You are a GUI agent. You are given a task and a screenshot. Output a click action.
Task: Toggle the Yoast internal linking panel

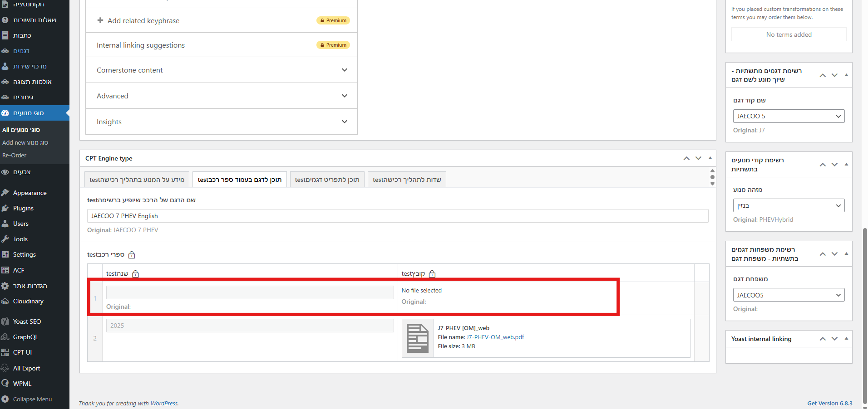point(846,339)
